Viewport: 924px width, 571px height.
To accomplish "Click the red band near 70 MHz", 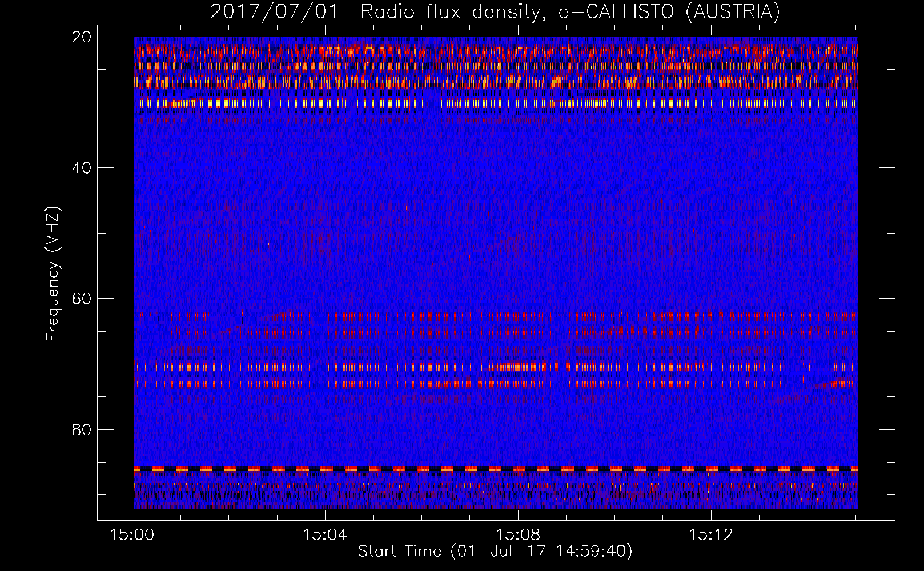I will 496,367.
